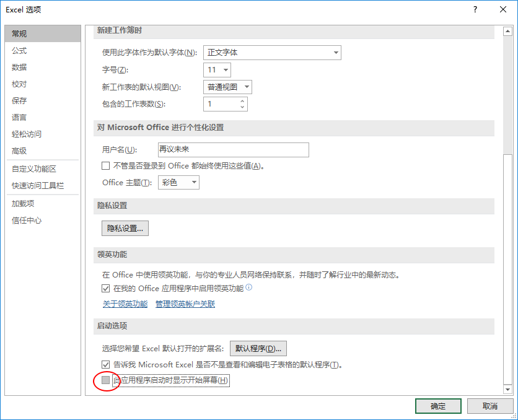Click the 默认程序(D)... button

[x=258, y=349]
